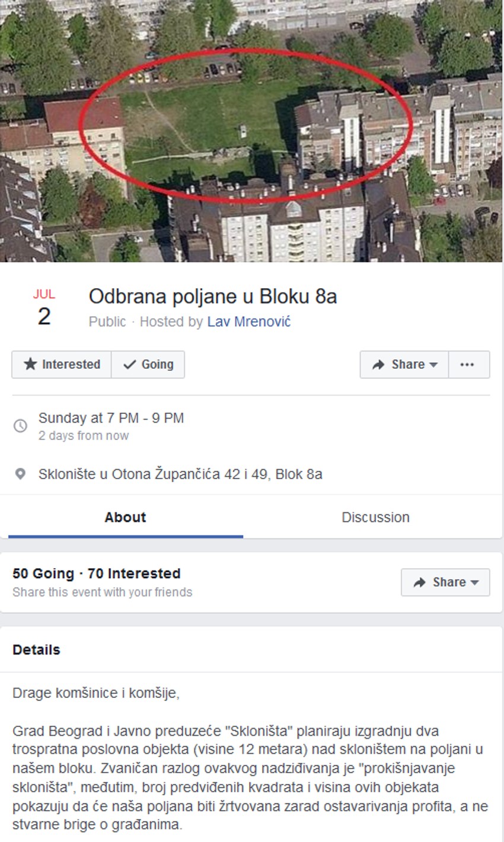
Task: Click the clock icon beside the event time
Action: point(21,424)
